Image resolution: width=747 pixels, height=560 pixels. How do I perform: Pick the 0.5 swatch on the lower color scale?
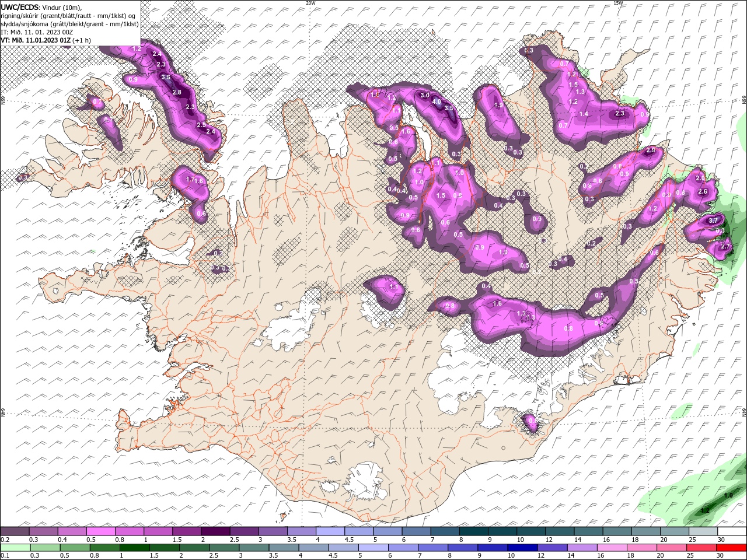tap(75, 548)
